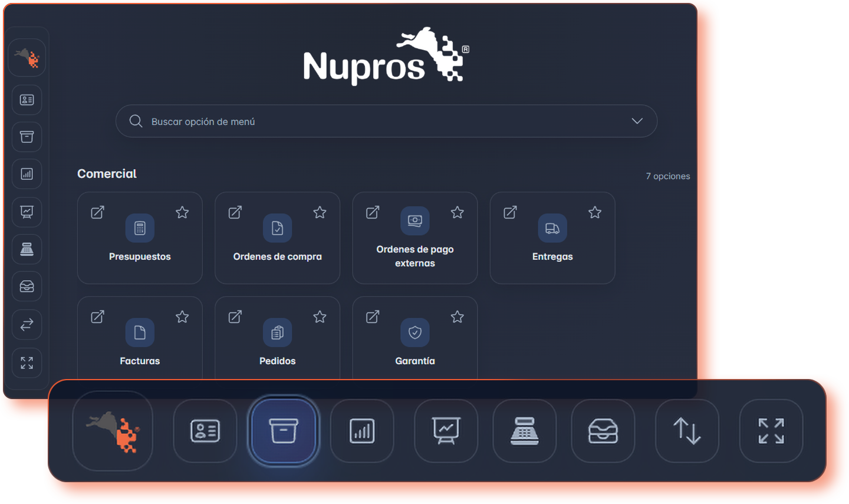Select the 'Ordenes de pago externas' label

415,256
